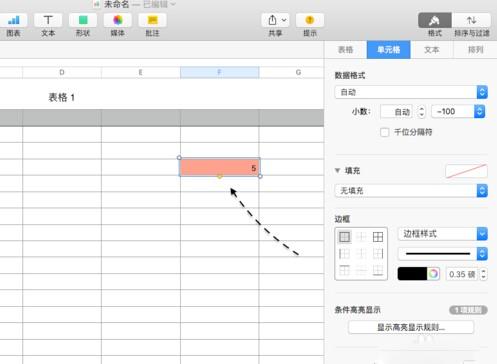Viewport: 497px width, 364px height.
Task: Click the 小数 decimals field
Action: (x=396, y=112)
